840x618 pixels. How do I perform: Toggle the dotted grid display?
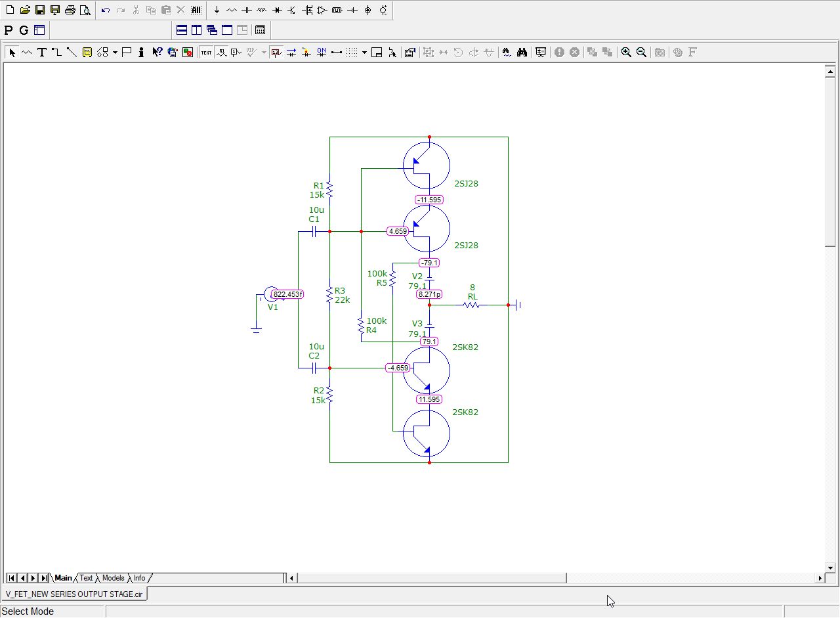tap(352, 53)
